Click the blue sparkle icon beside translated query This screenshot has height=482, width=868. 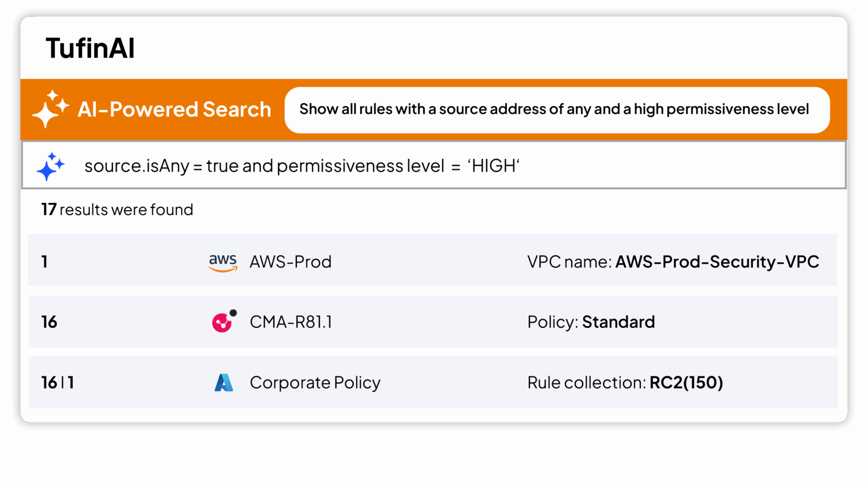tap(50, 166)
